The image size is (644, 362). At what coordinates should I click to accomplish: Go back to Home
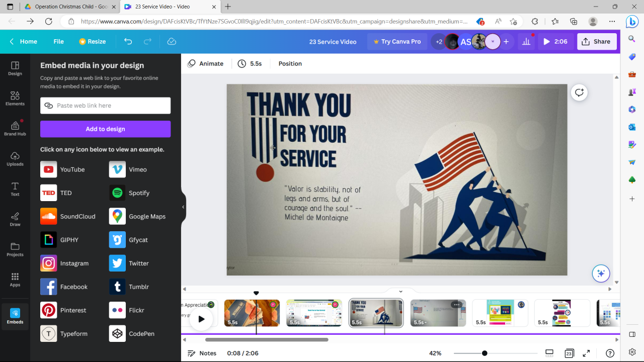click(24, 42)
